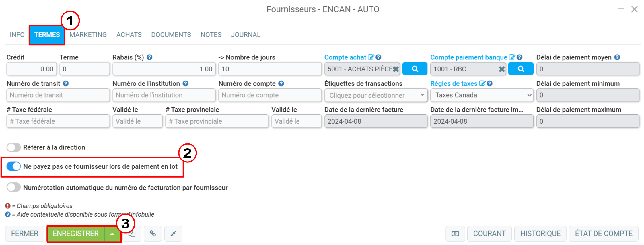Turn on Numérotation automatique du numéro toggle
Screen dimensions: 644x245
(x=13, y=187)
